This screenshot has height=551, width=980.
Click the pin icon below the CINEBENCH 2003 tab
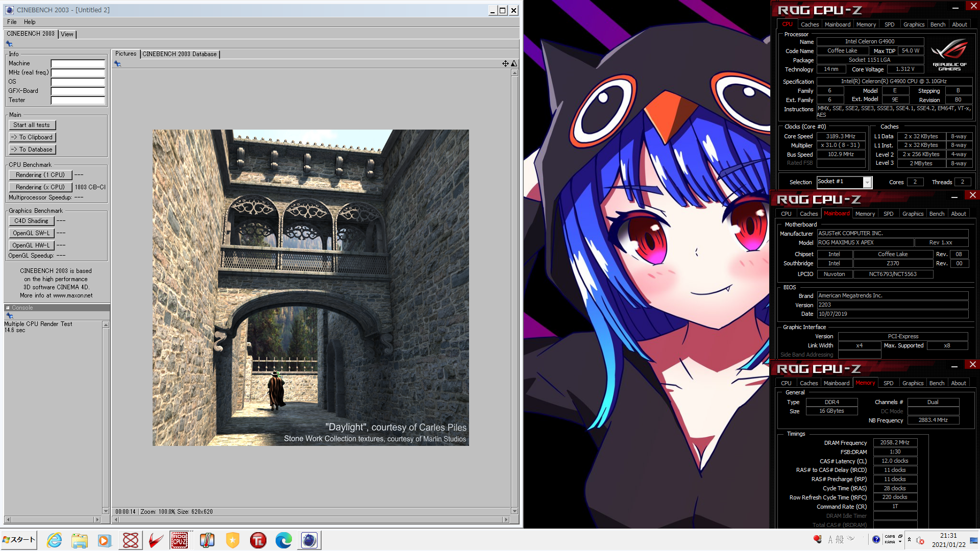pos(9,44)
